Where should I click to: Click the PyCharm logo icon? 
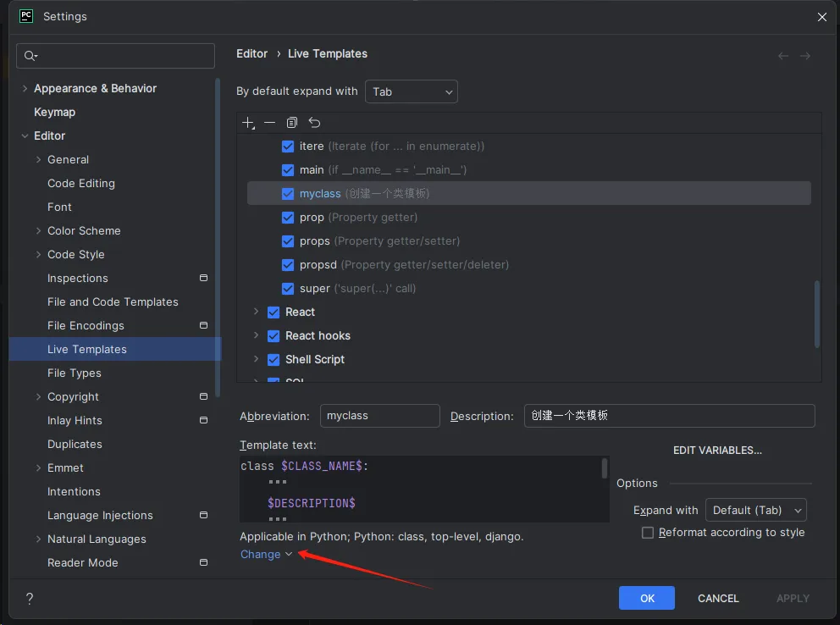click(26, 16)
